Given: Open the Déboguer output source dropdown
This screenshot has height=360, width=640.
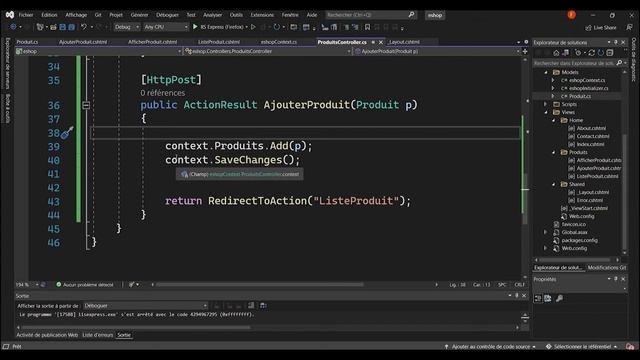Looking at the screenshot, I should tap(145, 305).
